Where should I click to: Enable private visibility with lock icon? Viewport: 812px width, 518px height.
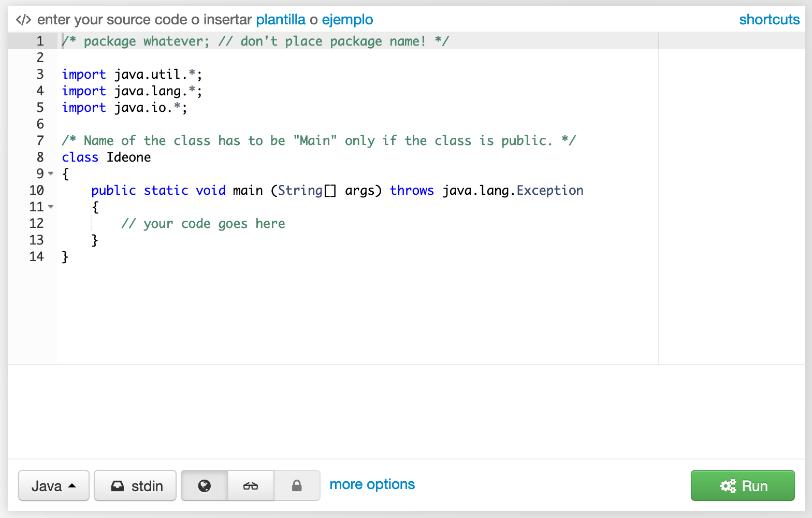(x=297, y=486)
